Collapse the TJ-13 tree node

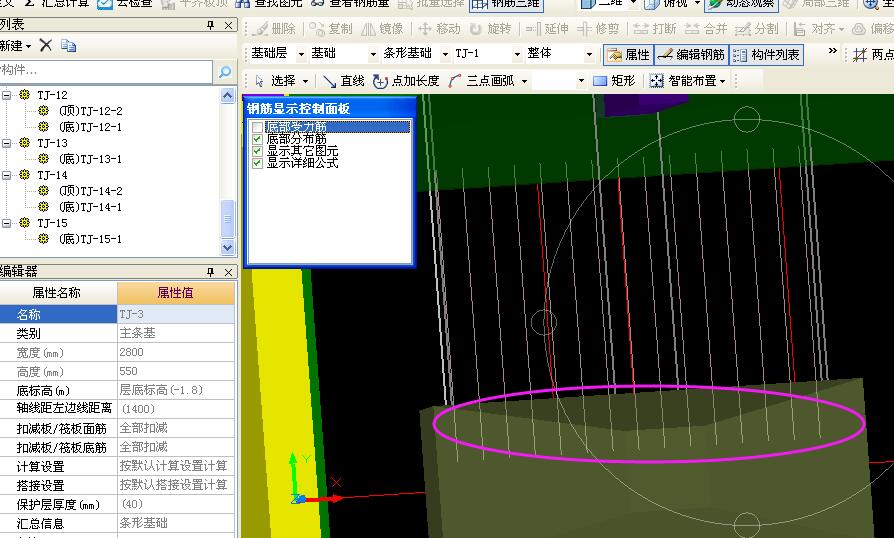[x=6, y=143]
